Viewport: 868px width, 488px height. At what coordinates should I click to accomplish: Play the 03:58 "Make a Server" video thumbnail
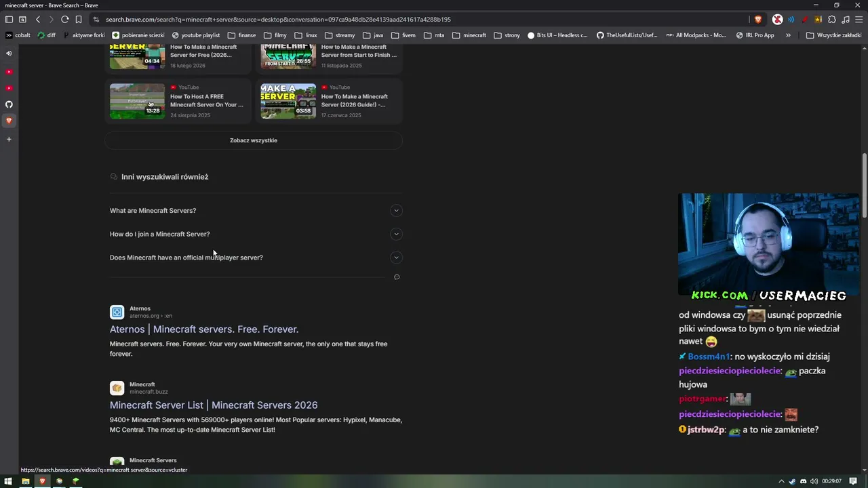[x=288, y=101]
